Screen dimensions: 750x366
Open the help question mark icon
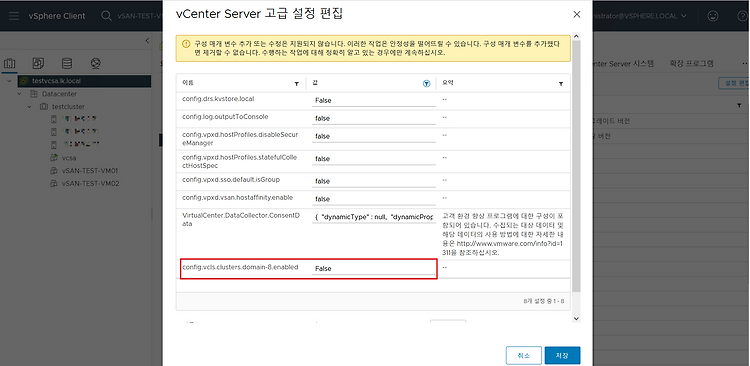pos(742,16)
